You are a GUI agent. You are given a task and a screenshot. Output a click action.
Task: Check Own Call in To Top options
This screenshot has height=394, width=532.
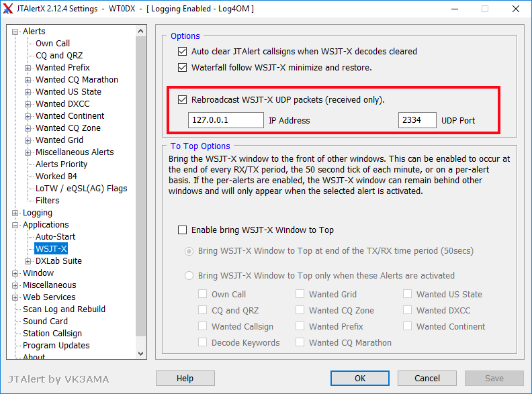pos(203,293)
